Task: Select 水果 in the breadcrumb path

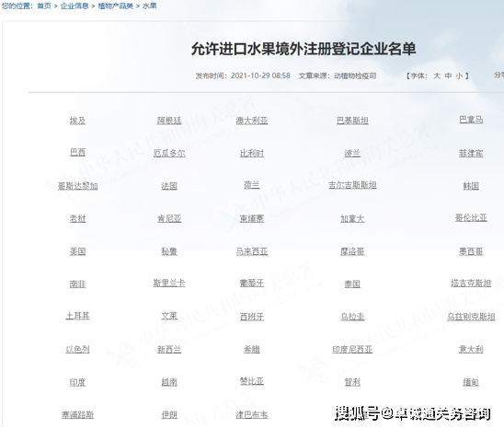Action: pos(150,6)
